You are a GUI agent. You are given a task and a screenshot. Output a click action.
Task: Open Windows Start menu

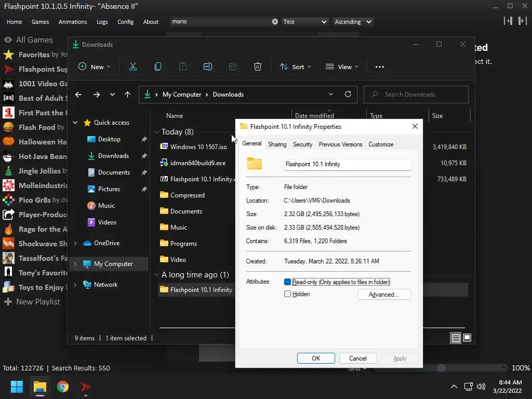pos(17,387)
